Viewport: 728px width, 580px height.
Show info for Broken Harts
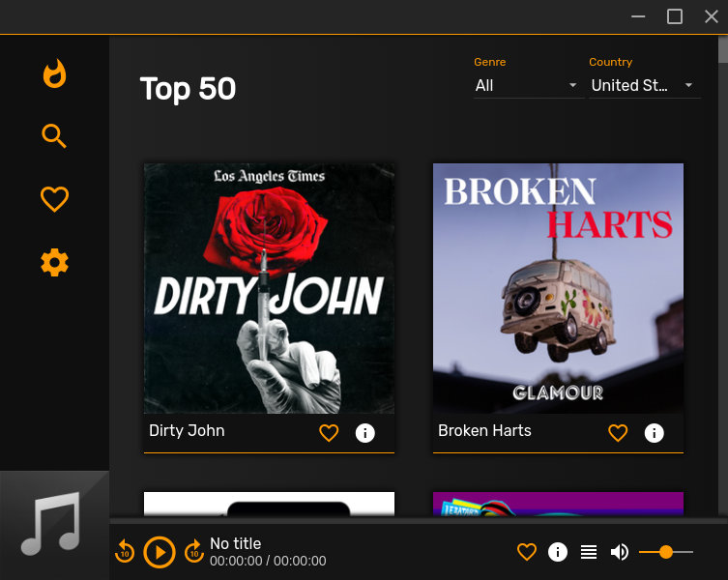coord(654,433)
